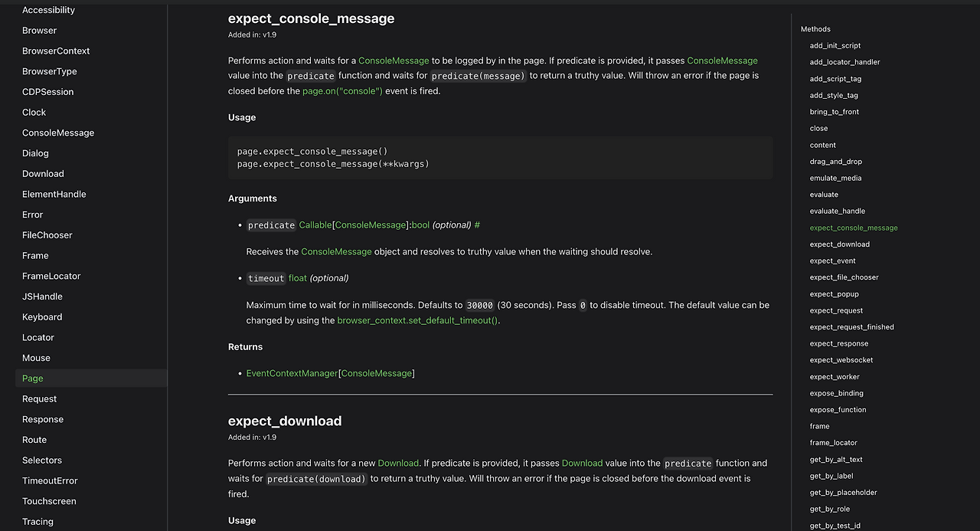Open the EventContextManager link under Returns

[x=291, y=373]
